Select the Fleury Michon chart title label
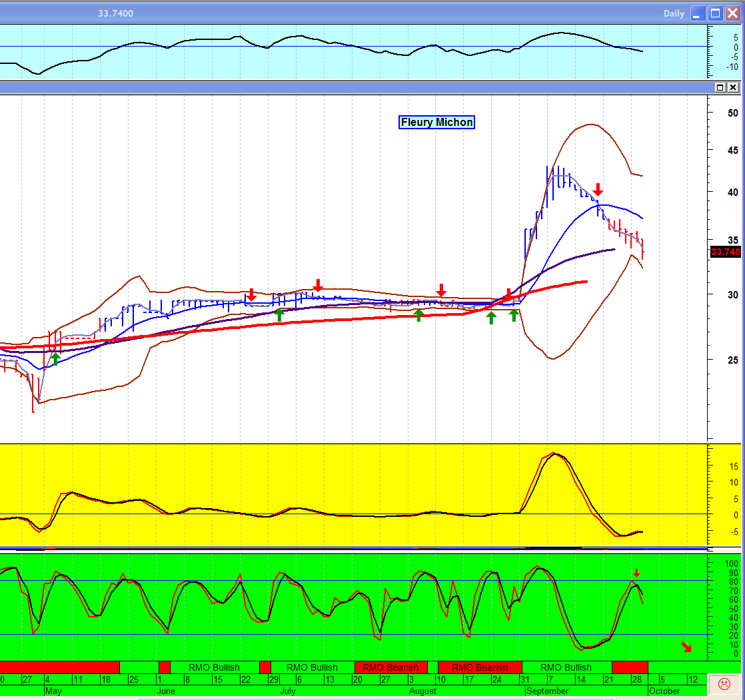This screenshot has width=745, height=700. pos(436,122)
